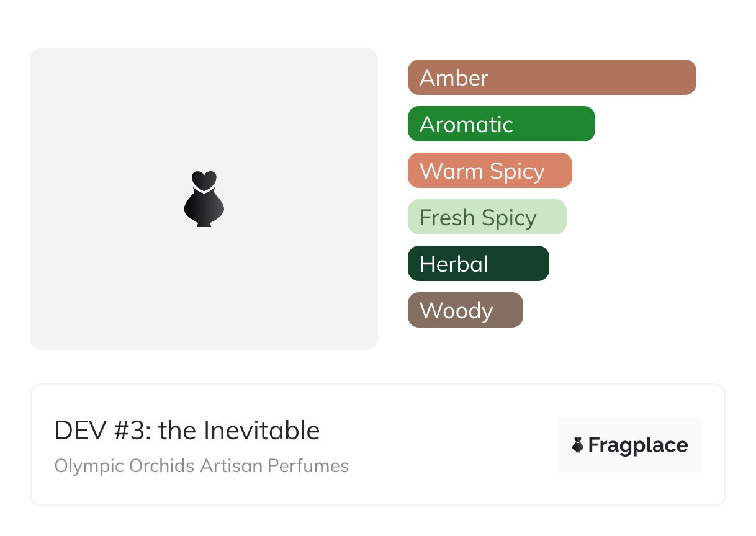Image resolution: width=756 pixels, height=536 pixels.
Task: Click the Fragplace wordmark text
Action: point(638,445)
